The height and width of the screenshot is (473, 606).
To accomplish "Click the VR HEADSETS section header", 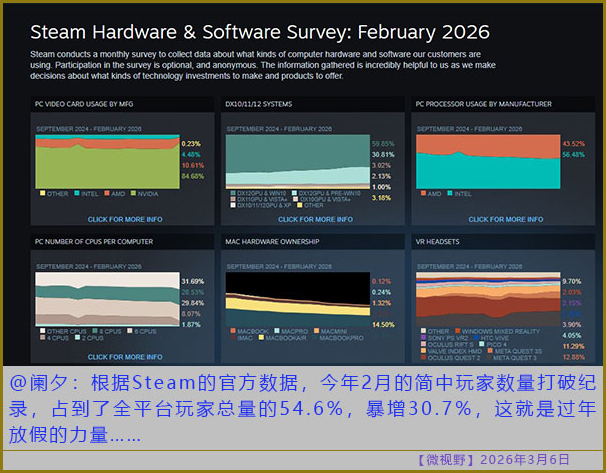I will tap(439, 241).
